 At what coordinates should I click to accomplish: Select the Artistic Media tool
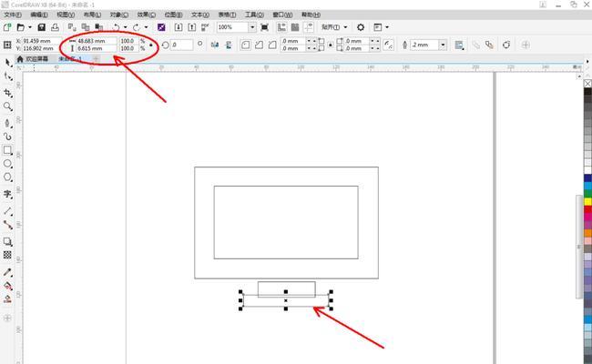8,136
